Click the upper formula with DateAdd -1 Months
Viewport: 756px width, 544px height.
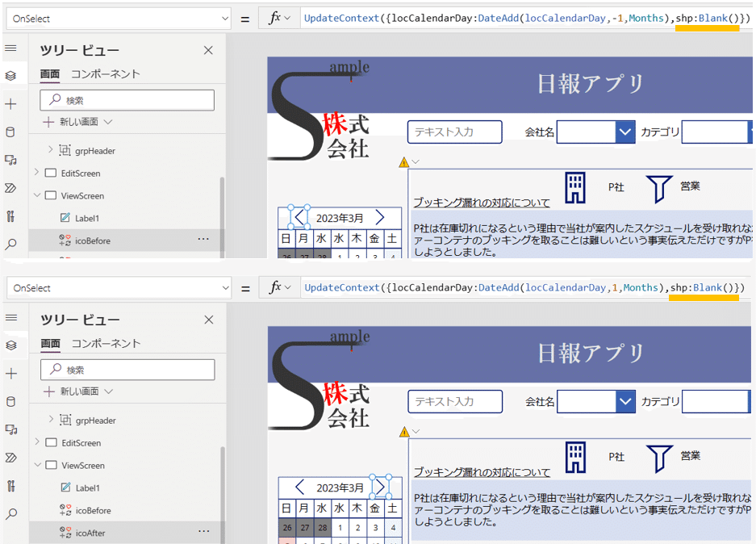click(527, 19)
